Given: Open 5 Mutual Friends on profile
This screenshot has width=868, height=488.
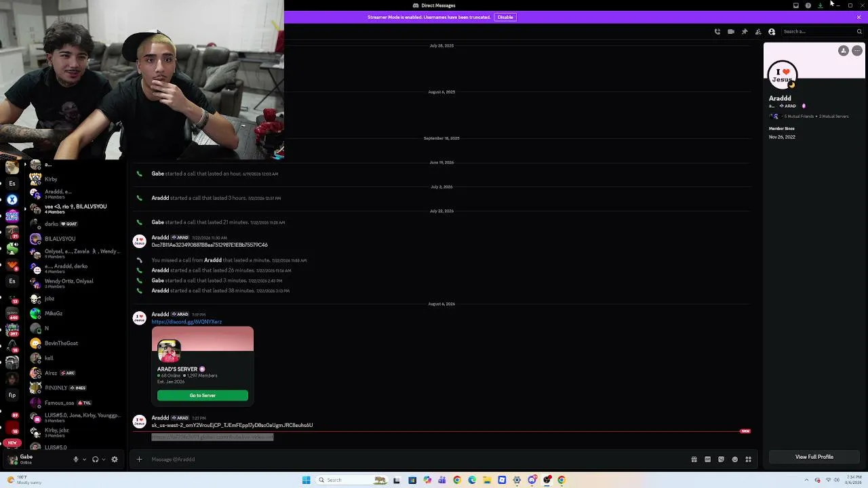Looking at the screenshot, I should [x=797, y=117].
